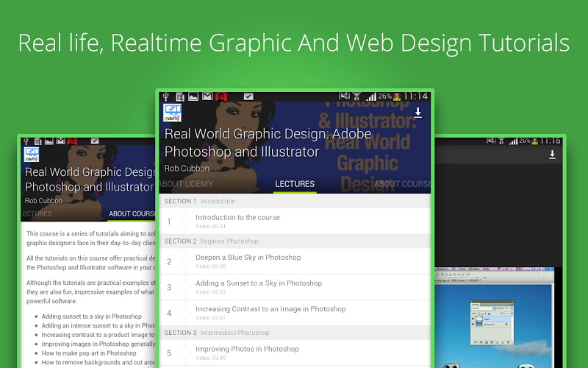Open the ABOUT COURSE tab in center phone
Image resolution: width=588 pixels, height=368 pixels.
[402, 184]
